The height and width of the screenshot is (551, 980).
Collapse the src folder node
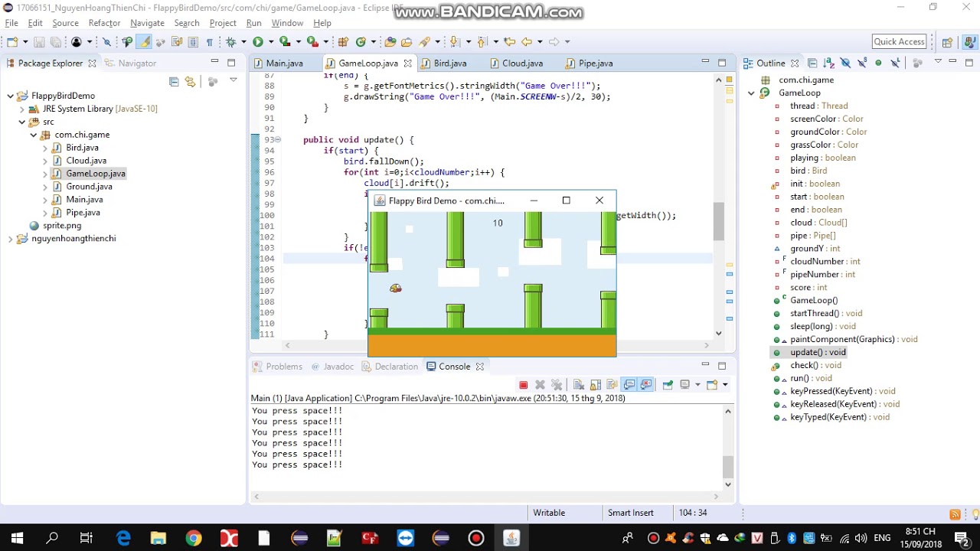22,122
